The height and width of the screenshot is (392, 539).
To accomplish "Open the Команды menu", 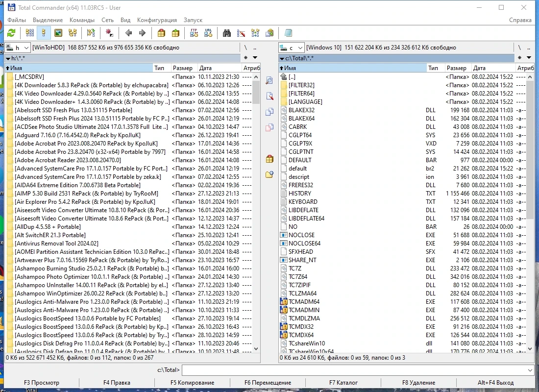I will [82, 20].
